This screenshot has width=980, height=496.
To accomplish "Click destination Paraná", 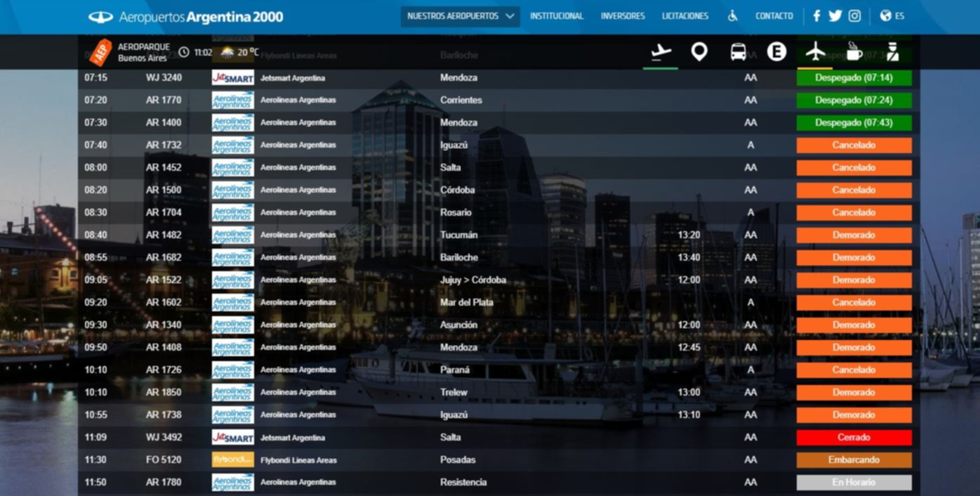I will click(x=455, y=370).
